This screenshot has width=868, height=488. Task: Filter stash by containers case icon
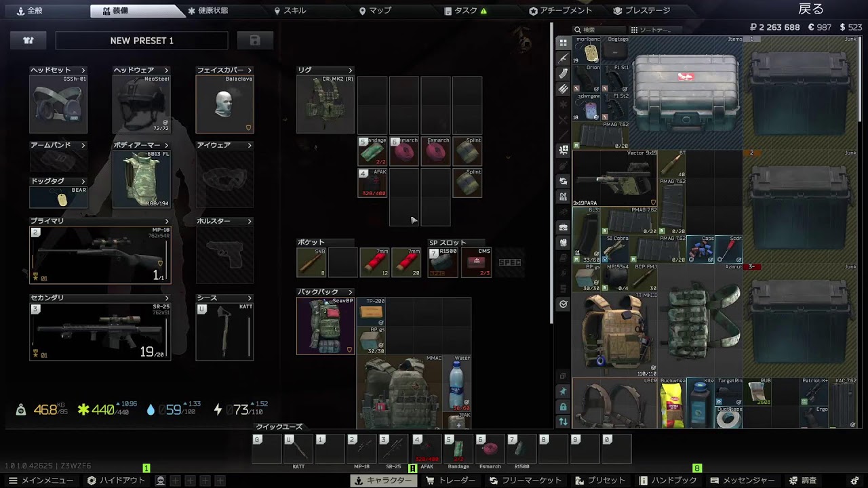coord(563,227)
